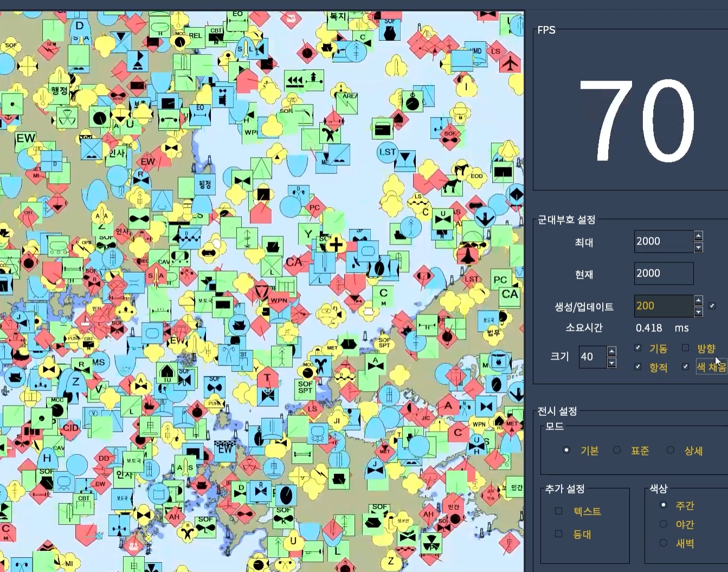
Task: Switch display mode to 상세
Action: [671, 451]
